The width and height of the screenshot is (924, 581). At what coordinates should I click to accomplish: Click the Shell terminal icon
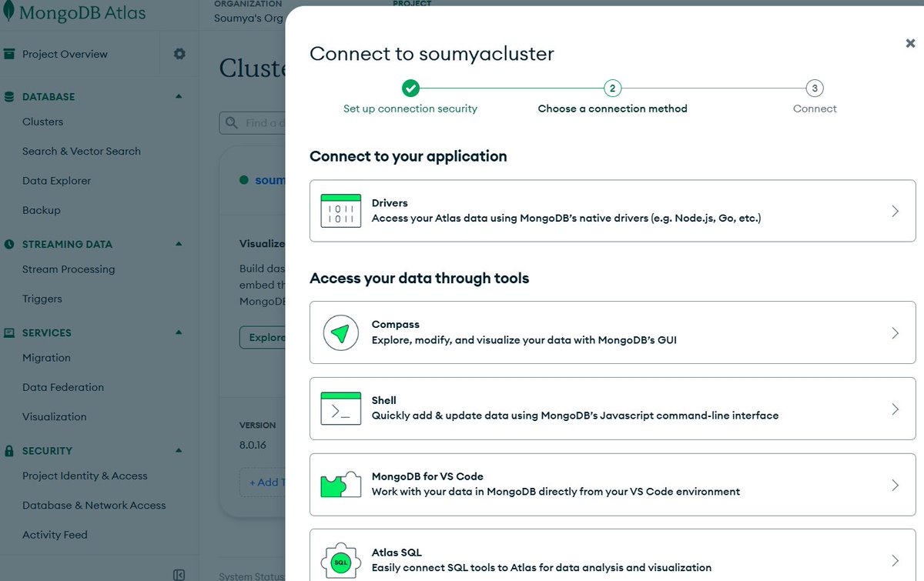(341, 409)
